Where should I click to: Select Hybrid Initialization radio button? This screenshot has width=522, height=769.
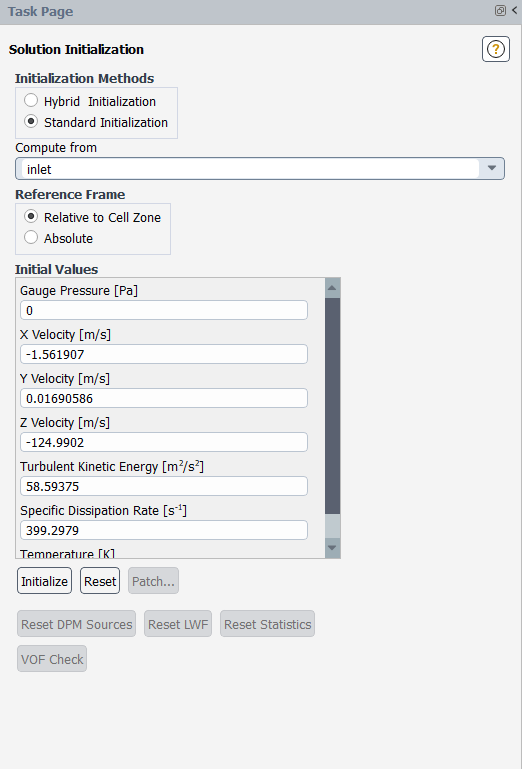click(31, 100)
